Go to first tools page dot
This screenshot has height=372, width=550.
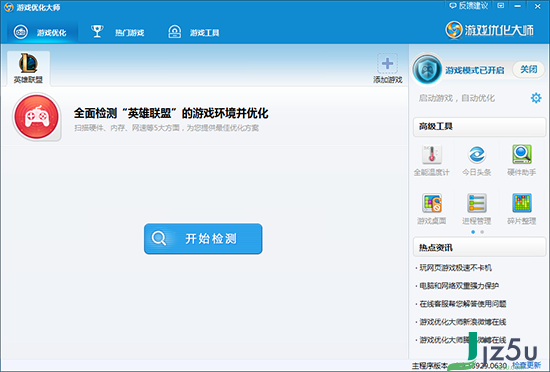pyautogui.click(x=473, y=232)
